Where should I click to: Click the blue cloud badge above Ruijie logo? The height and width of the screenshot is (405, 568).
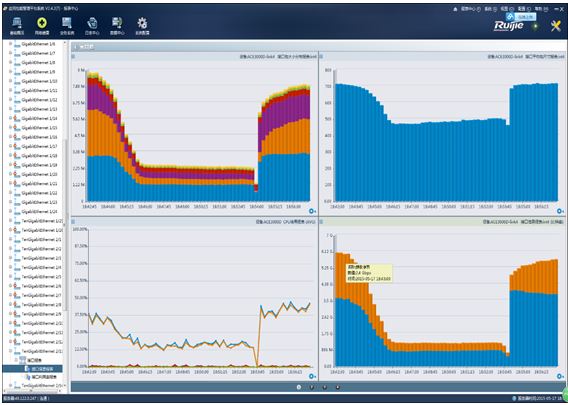(510, 16)
